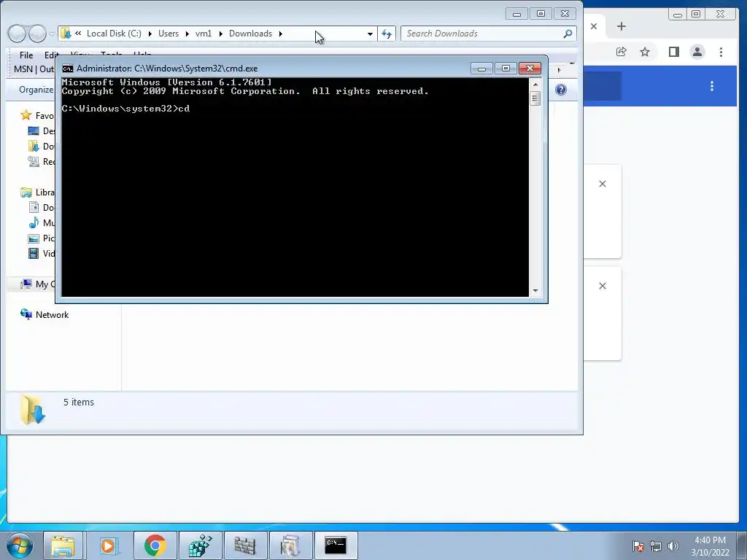Viewport: 747px width, 560px height.
Task: Click the Chrome share page icon
Action: [x=622, y=52]
